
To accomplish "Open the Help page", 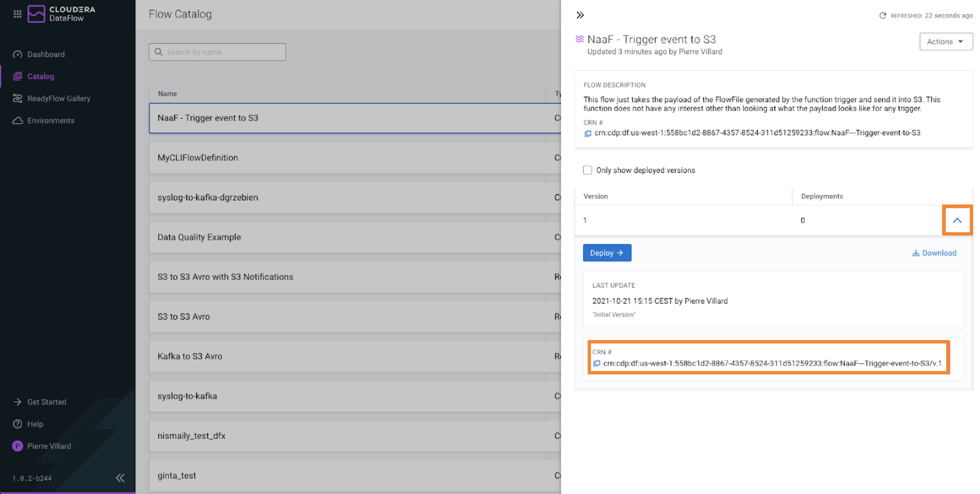I will tap(35, 424).
